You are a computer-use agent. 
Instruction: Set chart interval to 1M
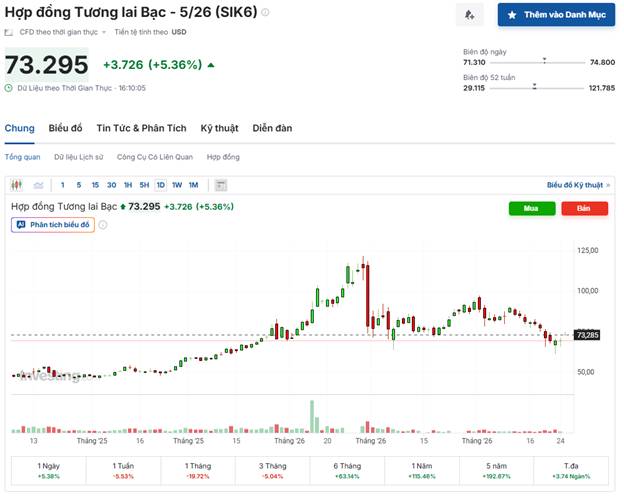pyautogui.click(x=193, y=185)
